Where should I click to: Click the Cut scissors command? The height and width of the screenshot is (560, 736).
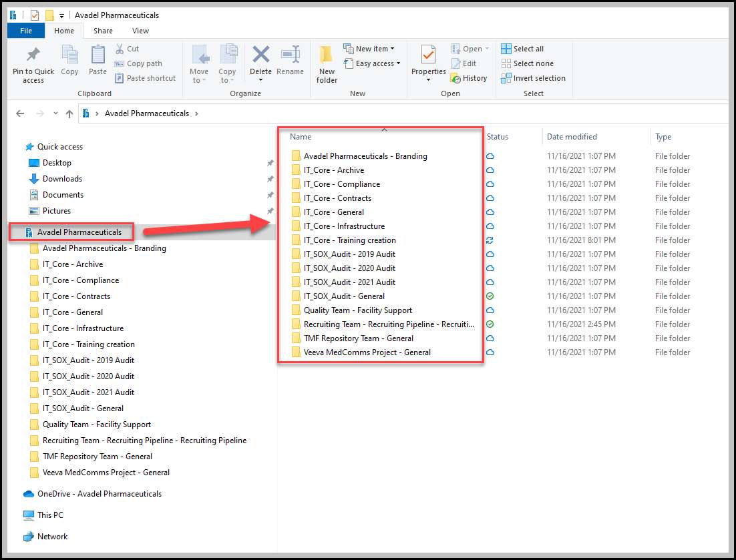pos(127,49)
